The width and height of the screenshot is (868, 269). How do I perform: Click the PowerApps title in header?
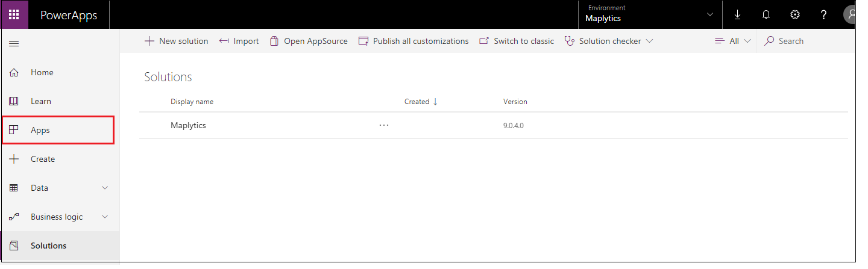[69, 15]
